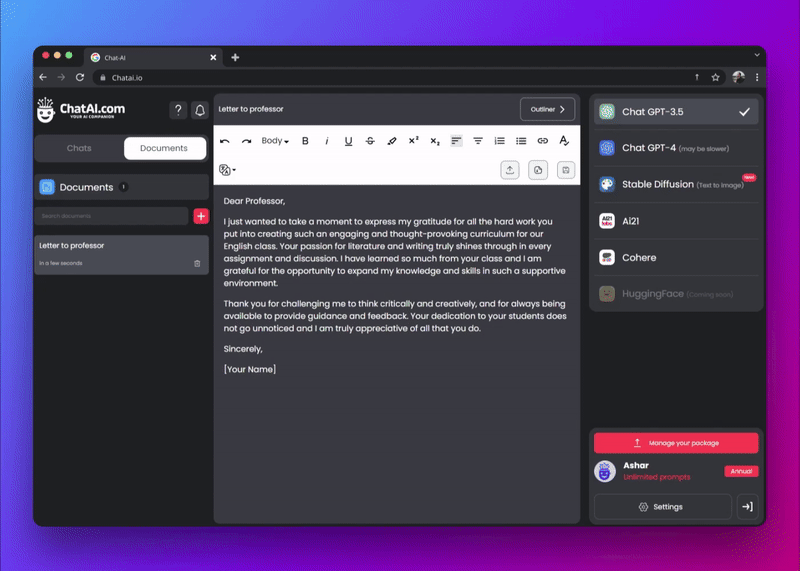Go forward in the browser
This screenshot has height=571, width=800.
(61, 78)
